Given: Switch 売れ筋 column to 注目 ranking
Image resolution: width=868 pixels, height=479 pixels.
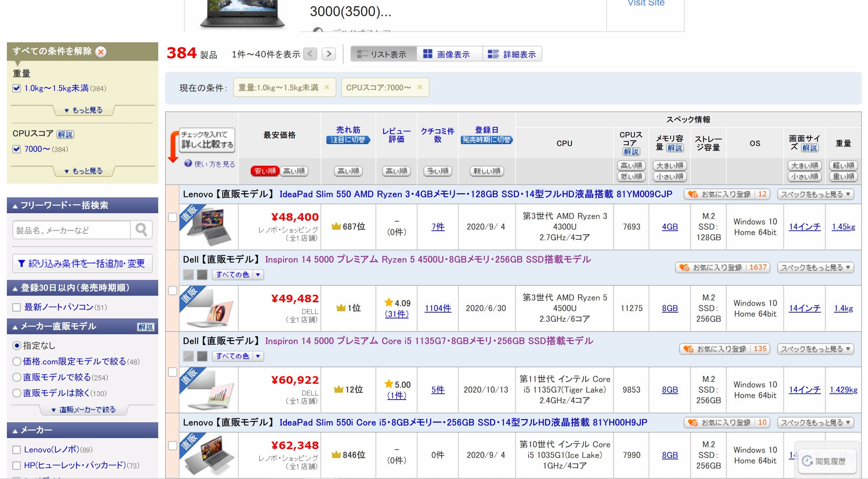Looking at the screenshot, I should pyautogui.click(x=348, y=140).
